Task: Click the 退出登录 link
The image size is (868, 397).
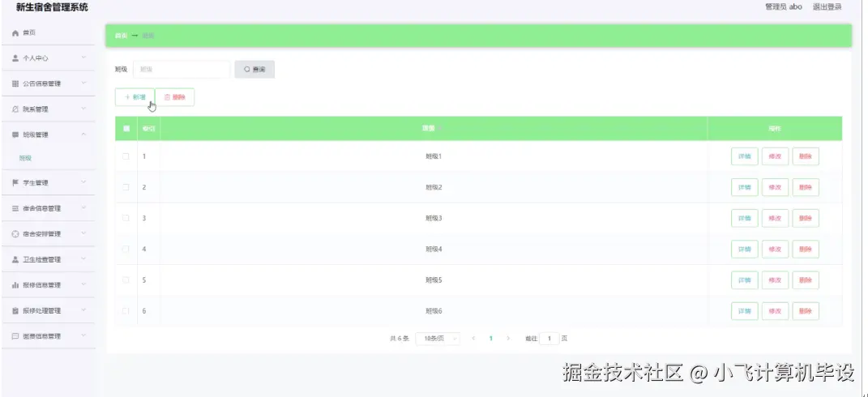Action: point(827,6)
